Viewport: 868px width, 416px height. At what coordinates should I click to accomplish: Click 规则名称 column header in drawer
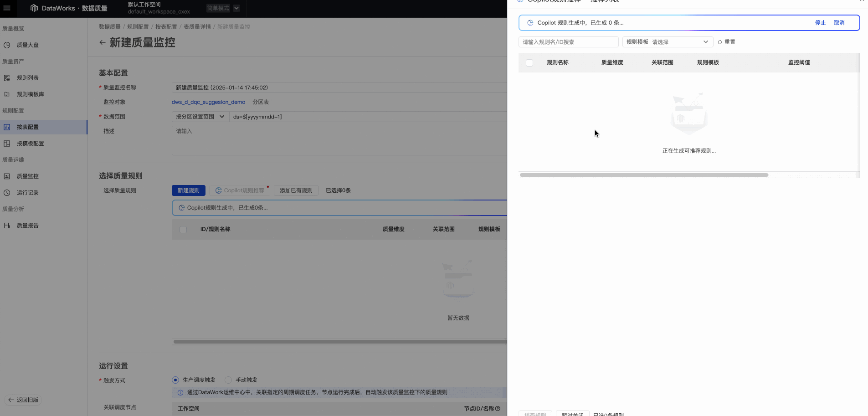click(558, 62)
